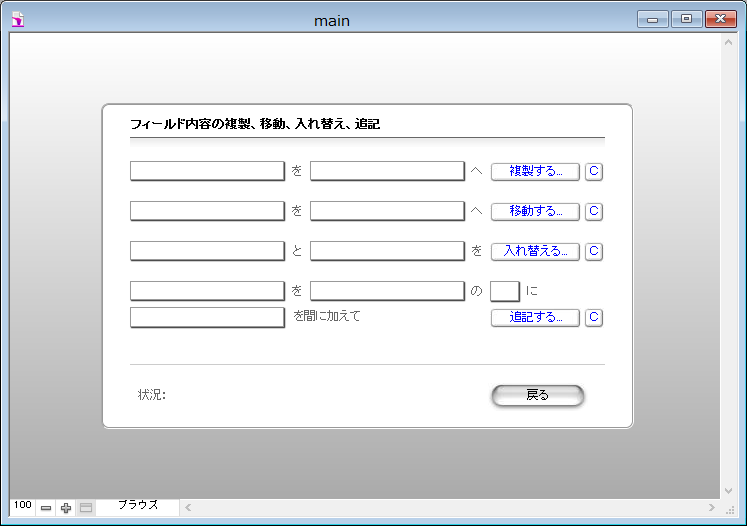Click the vertical scrollbar down arrow

coord(727,491)
